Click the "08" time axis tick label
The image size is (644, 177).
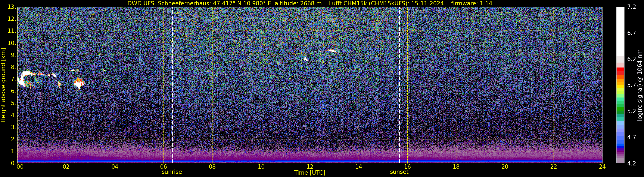coord(212,166)
